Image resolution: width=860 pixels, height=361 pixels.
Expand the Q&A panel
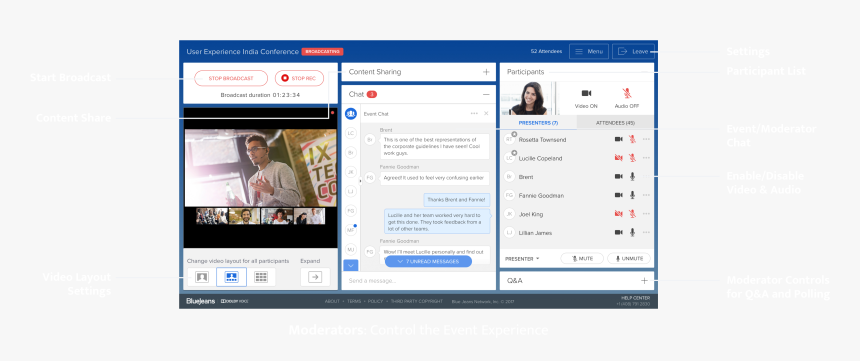click(x=644, y=280)
